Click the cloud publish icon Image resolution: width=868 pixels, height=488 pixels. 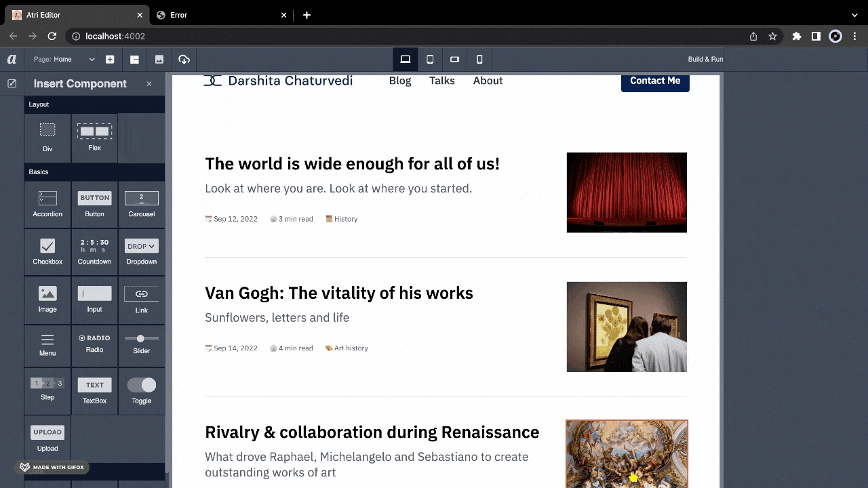coord(184,60)
